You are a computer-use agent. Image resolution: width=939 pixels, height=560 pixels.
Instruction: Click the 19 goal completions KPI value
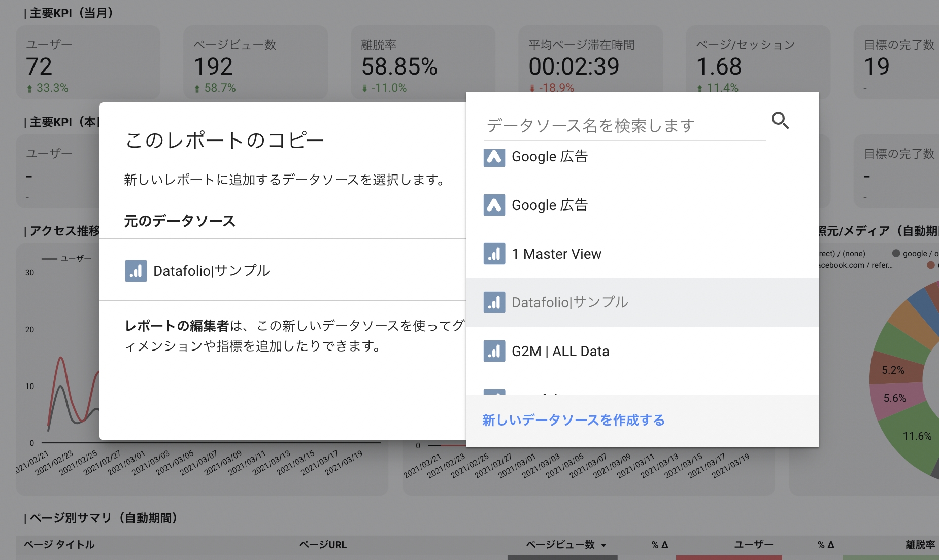877,66
